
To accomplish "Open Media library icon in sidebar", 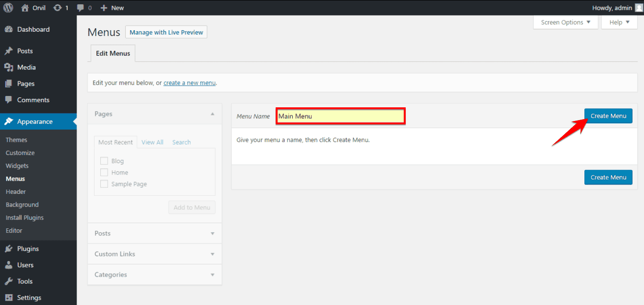I will click(x=9, y=67).
